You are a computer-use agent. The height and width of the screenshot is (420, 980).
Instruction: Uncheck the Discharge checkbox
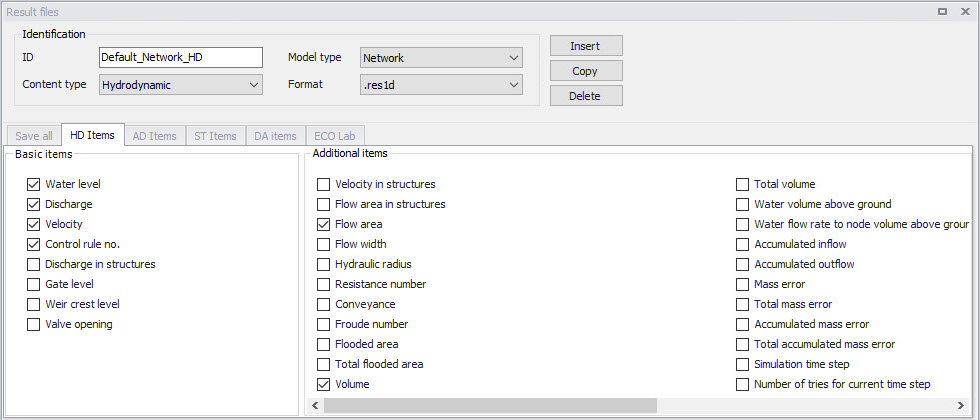point(33,205)
